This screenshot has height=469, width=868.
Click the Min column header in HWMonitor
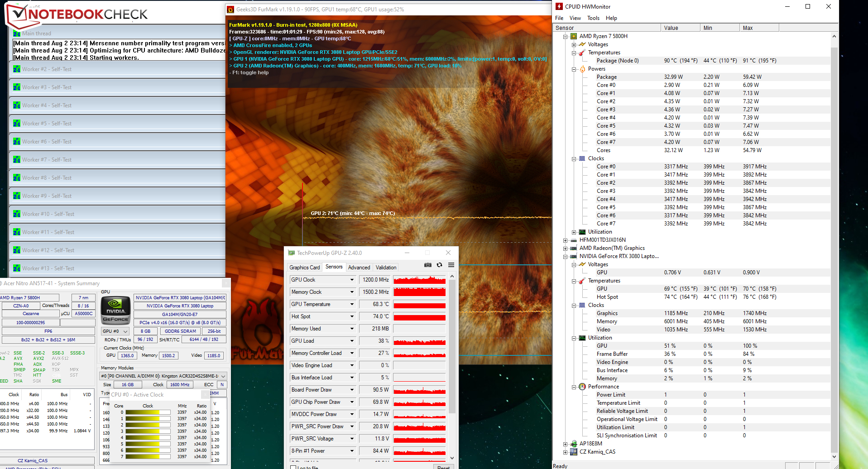tap(720, 28)
